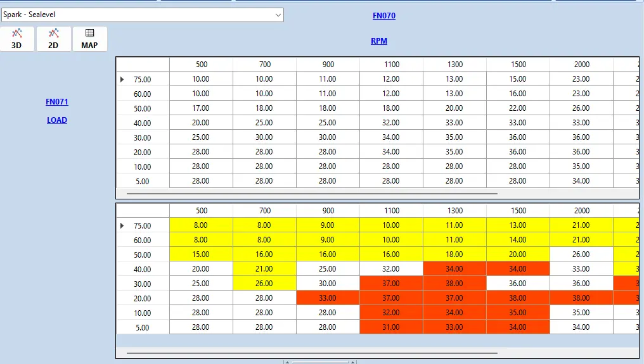Screen dimensions: 644x364
Task: Select red 32.00 cell in 10.00 row
Action: coord(392,313)
